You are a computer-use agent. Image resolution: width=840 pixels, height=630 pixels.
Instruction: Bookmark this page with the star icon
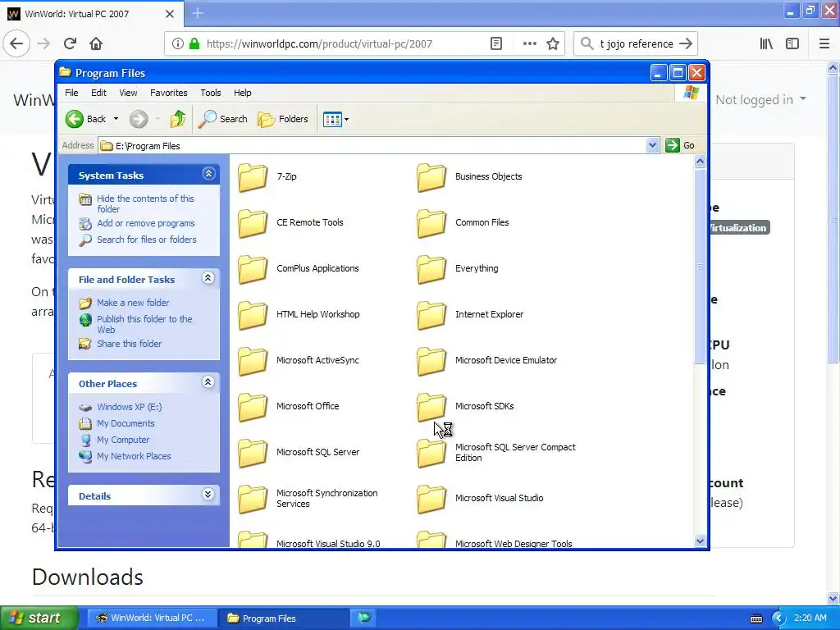point(553,44)
